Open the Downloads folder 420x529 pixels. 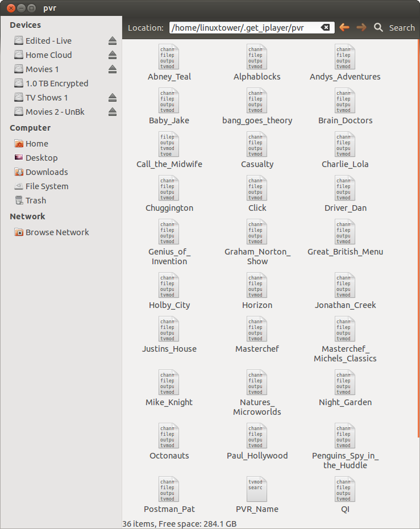pyautogui.click(x=47, y=172)
